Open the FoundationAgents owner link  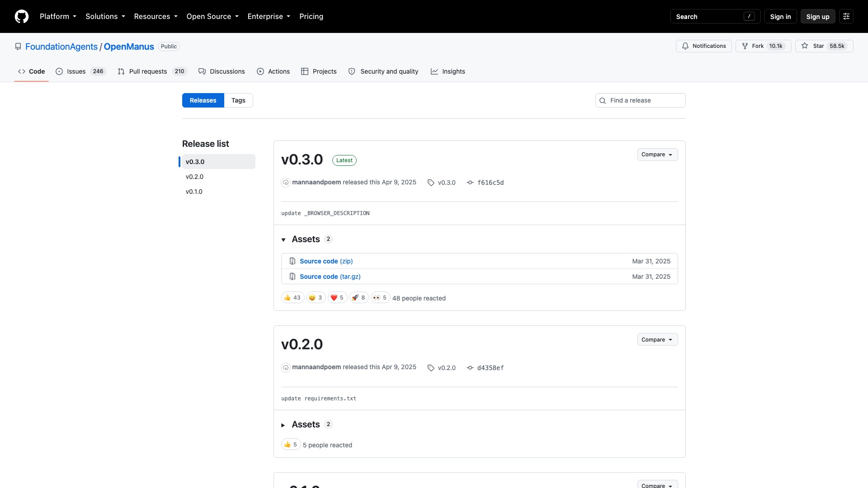(x=61, y=47)
